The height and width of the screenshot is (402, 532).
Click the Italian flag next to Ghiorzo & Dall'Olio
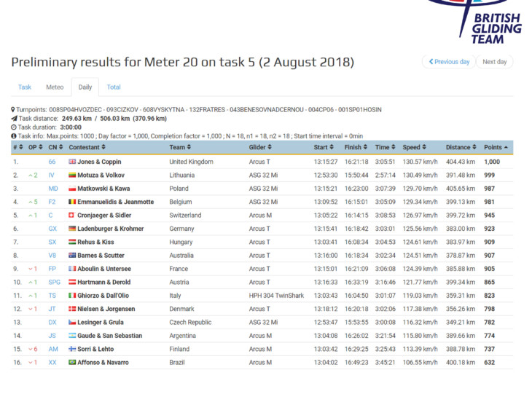point(72,296)
